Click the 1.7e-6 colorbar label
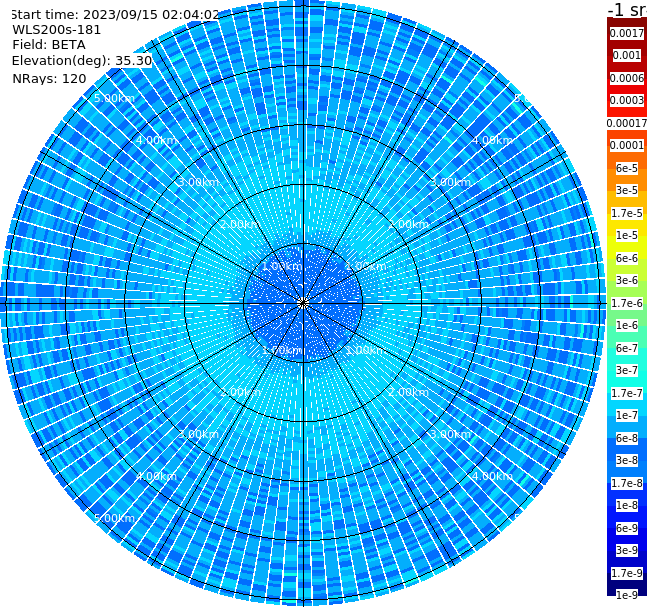Image resolution: width=647 pixels, height=607 pixels. click(627, 303)
